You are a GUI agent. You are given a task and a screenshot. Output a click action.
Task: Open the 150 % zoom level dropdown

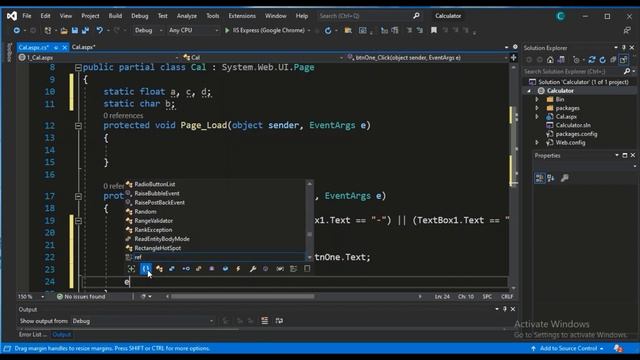tap(31, 297)
